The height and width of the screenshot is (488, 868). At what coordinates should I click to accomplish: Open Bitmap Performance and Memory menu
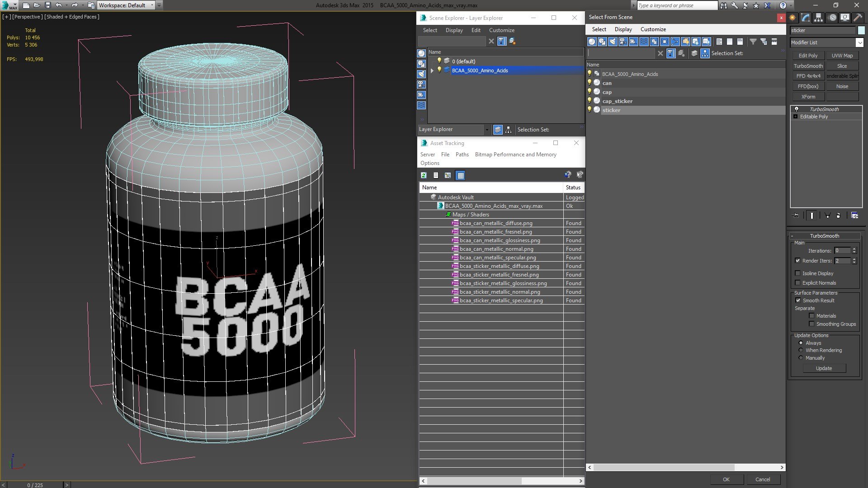(x=515, y=155)
